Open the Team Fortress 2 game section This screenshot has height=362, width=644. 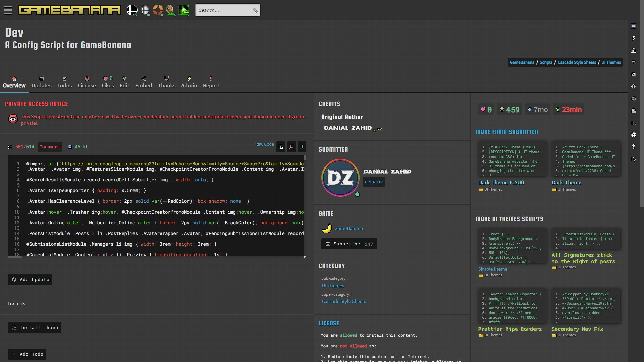pyautogui.click(x=158, y=10)
